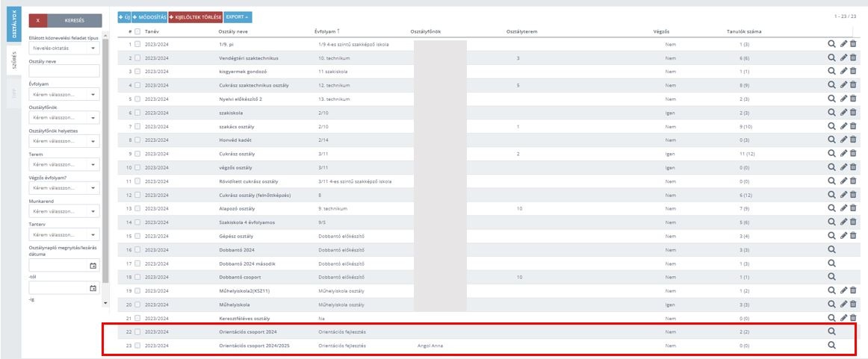Open magnifier for Dobbantó 2024 row
The height and width of the screenshot is (359, 868).
point(831,249)
